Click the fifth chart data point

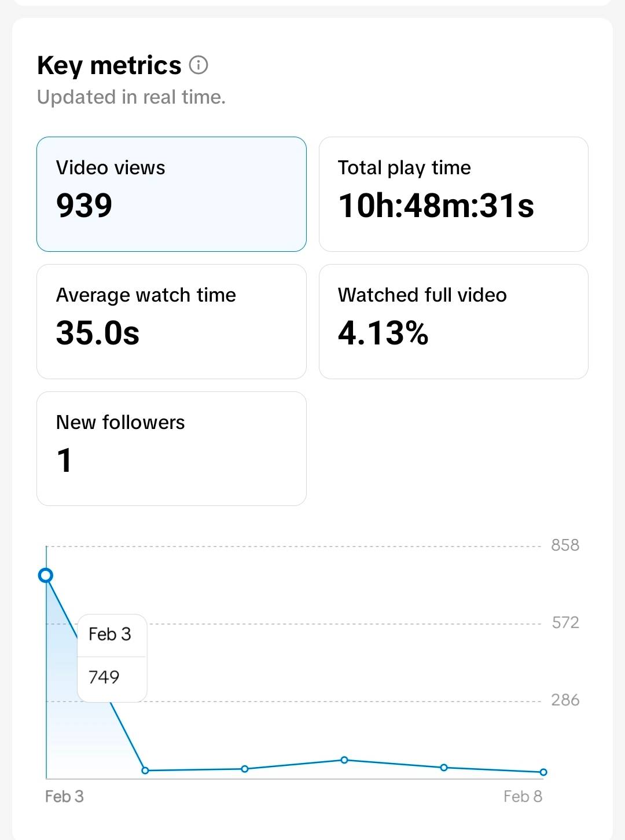tap(444, 768)
